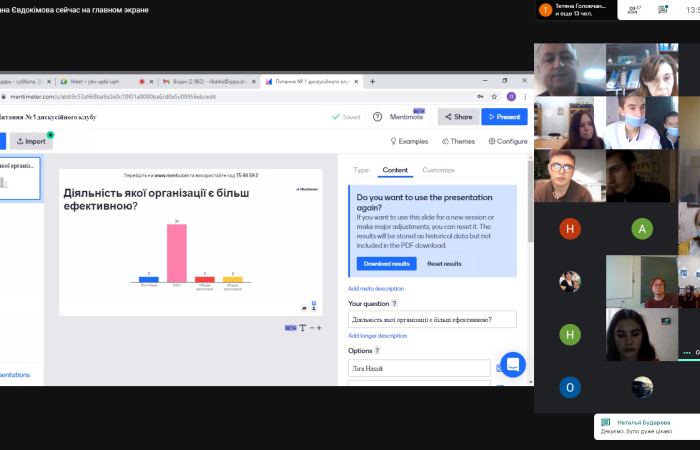The width and height of the screenshot is (700, 450).
Task: Open the Configure settings
Action: click(x=507, y=141)
